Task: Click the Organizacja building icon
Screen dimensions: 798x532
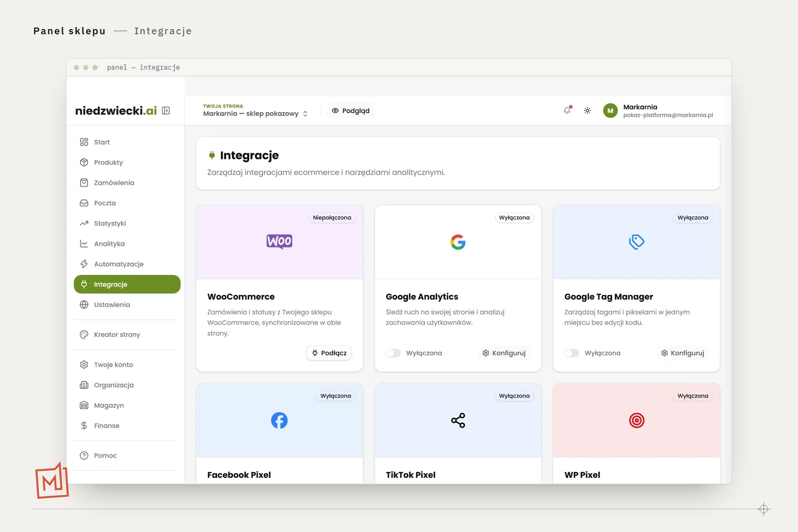Action: pos(84,385)
